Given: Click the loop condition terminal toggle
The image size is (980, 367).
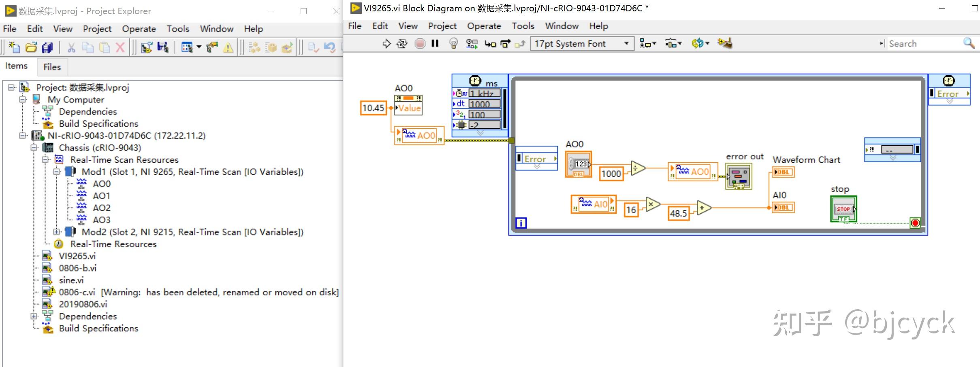Looking at the screenshot, I should [x=915, y=223].
